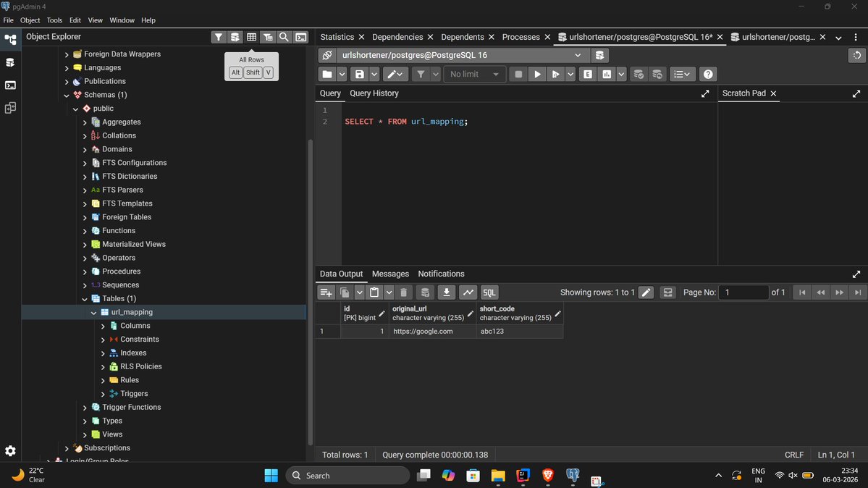
Task: Click the connection status icon beside the database name
Action: (327, 56)
